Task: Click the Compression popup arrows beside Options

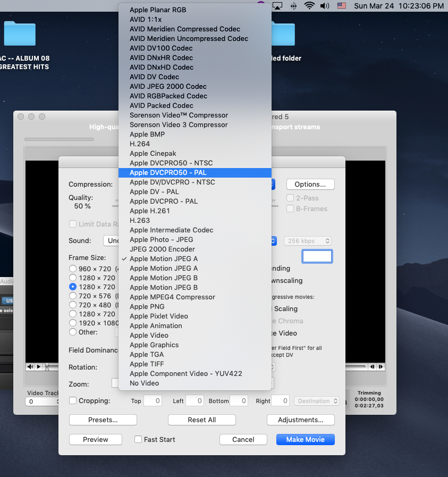Action: 273,185
